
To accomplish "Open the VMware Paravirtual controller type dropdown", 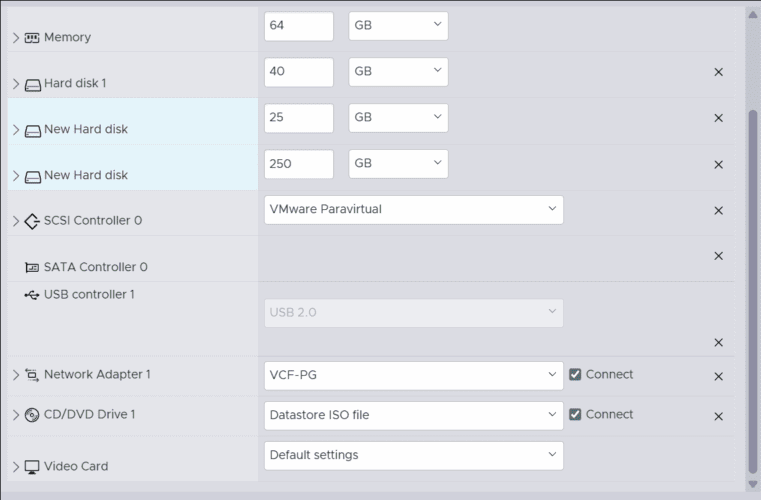I will [413, 210].
